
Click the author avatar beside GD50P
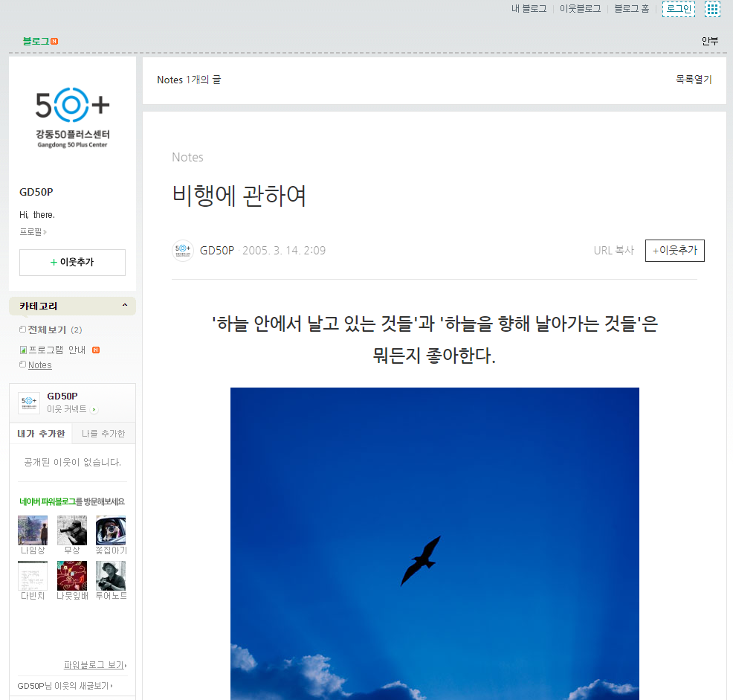pos(182,251)
